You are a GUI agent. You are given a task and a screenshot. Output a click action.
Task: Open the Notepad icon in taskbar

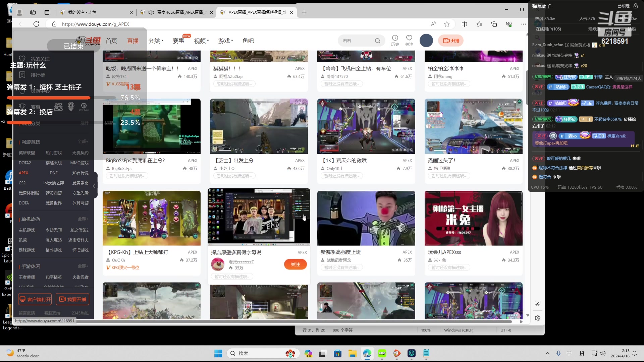click(x=426, y=353)
